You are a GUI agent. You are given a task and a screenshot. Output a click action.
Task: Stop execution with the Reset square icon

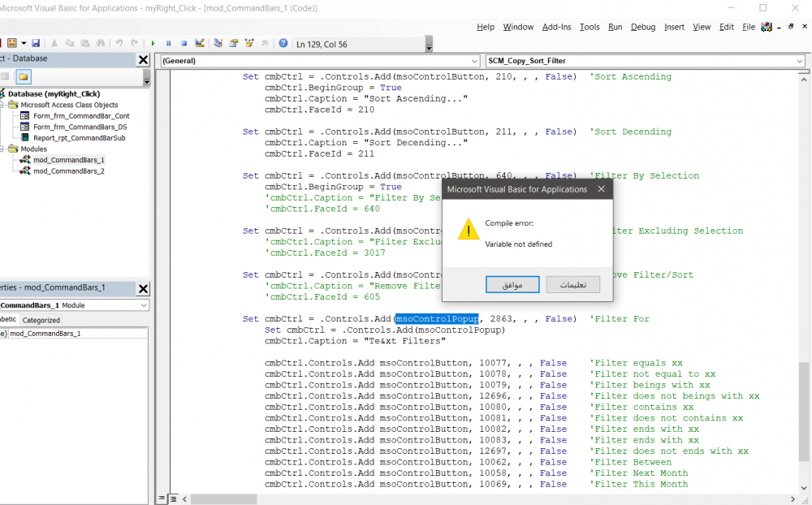pos(184,44)
